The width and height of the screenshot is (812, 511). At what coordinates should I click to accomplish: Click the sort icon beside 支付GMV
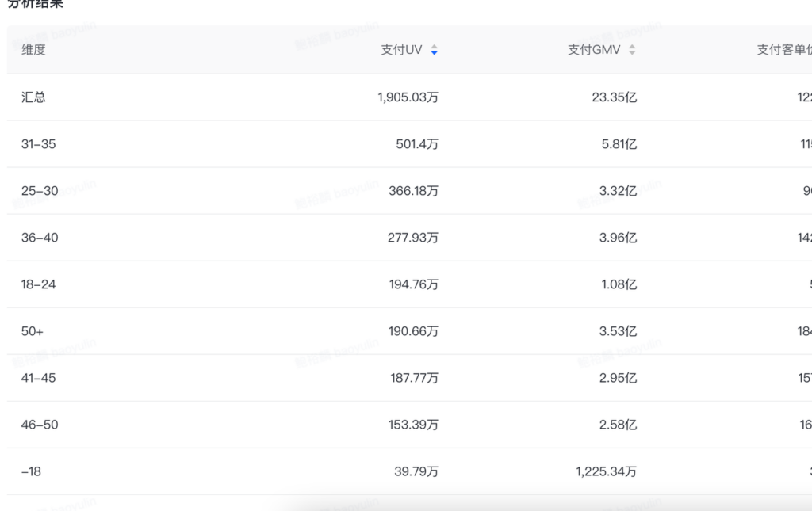coord(632,50)
